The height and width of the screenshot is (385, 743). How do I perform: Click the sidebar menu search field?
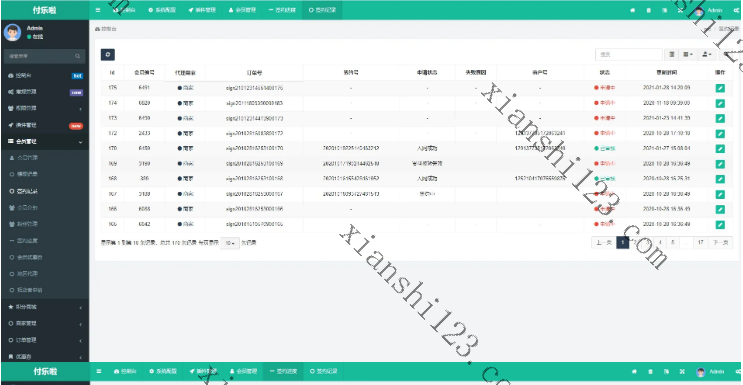pos(45,56)
